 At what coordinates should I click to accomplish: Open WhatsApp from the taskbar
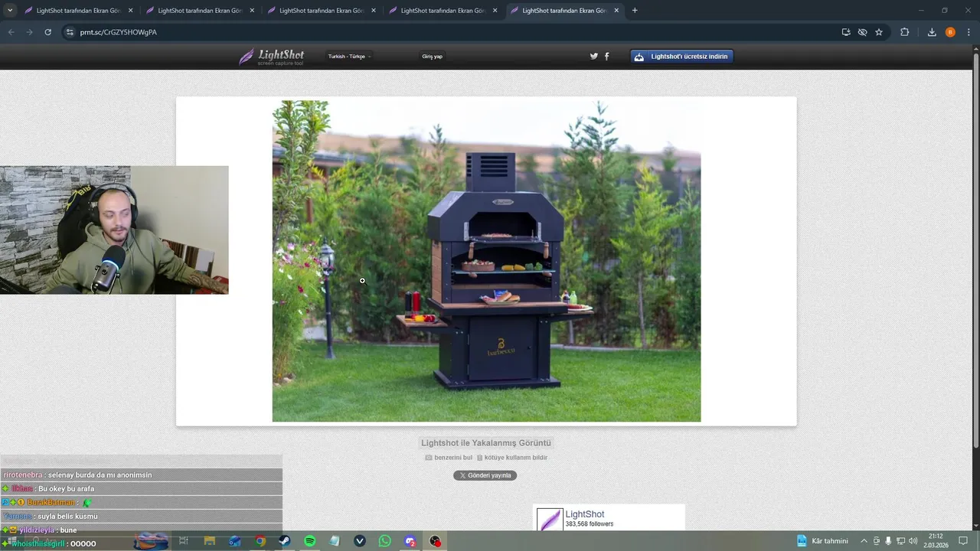pyautogui.click(x=385, y=541)
